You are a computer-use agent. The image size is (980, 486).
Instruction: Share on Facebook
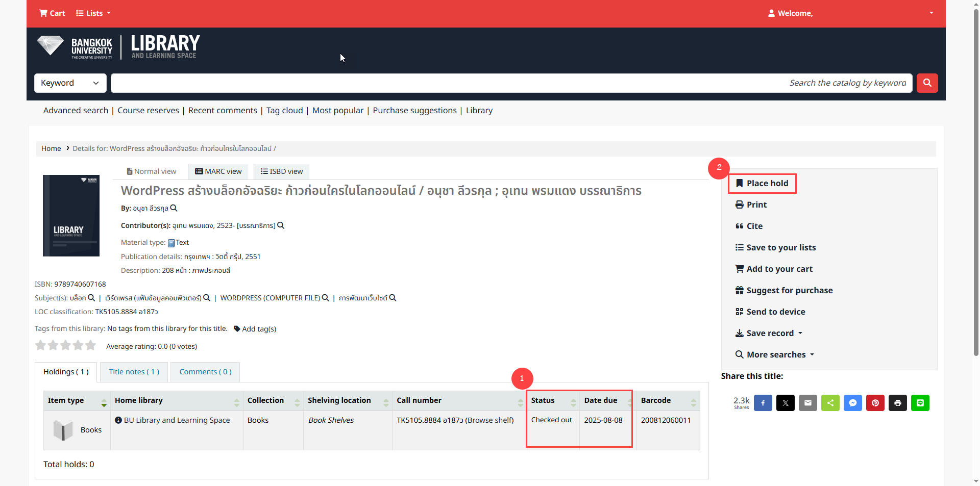[x=763, y=403]
